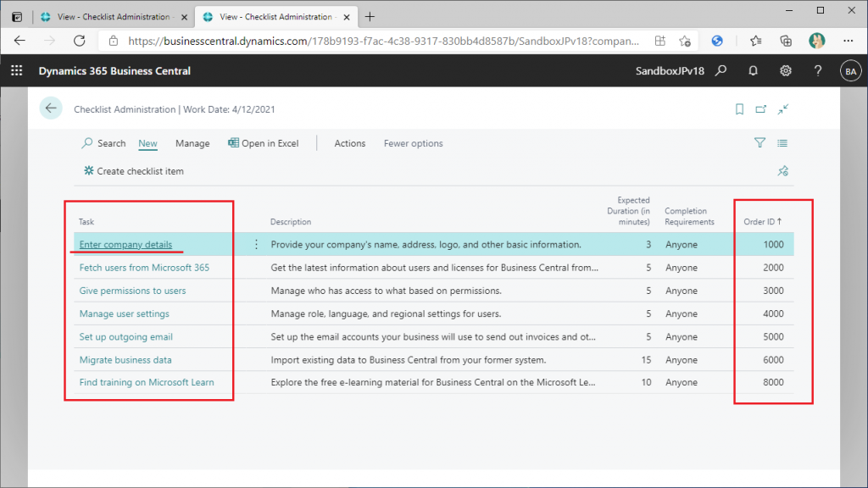This screenshot has width=868, height=488.
Task: View site information via the lock icon
Action: (114, 41)
